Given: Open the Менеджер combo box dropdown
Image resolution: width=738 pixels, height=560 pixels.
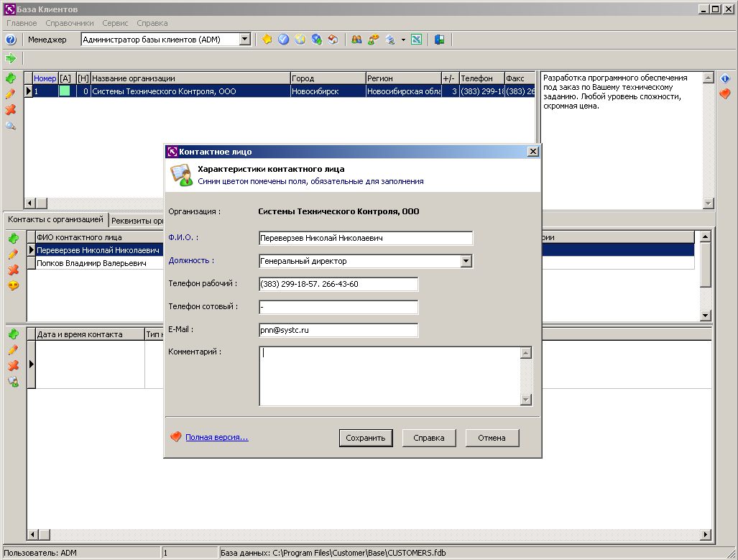Looking at the screenshot, I should click(244, 40).
